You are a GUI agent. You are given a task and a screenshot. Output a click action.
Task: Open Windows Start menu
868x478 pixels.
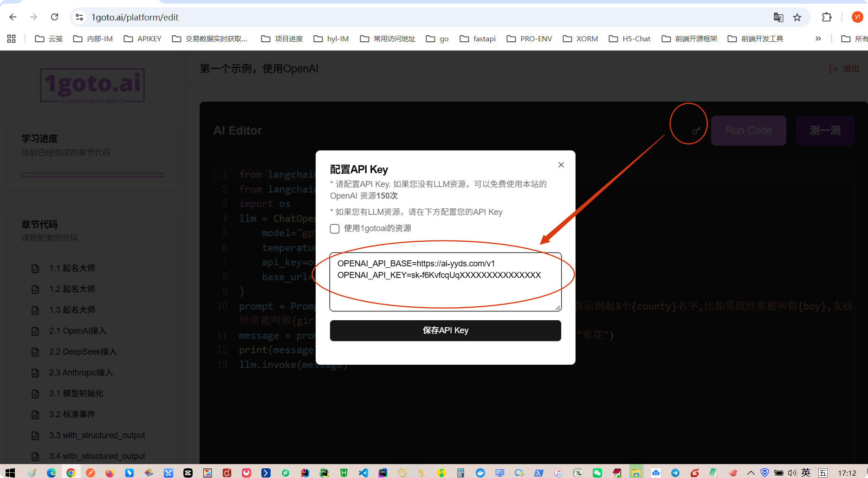coord(10,472)
